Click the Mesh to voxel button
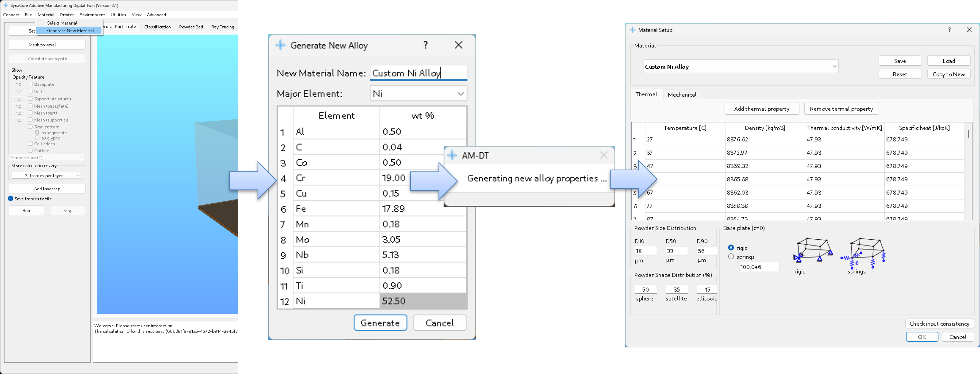The image size is (980, 374). click(47, 45)
